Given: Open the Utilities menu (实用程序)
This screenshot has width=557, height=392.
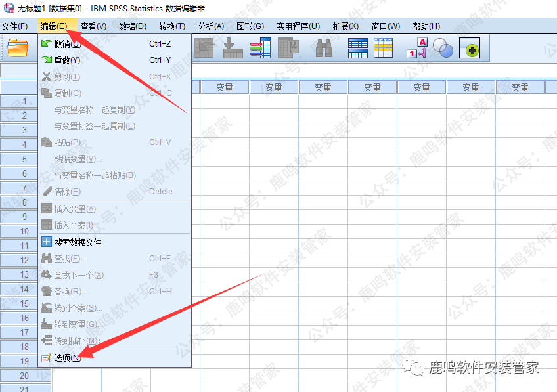Looking at the screenshot, I should click(298, 26).
